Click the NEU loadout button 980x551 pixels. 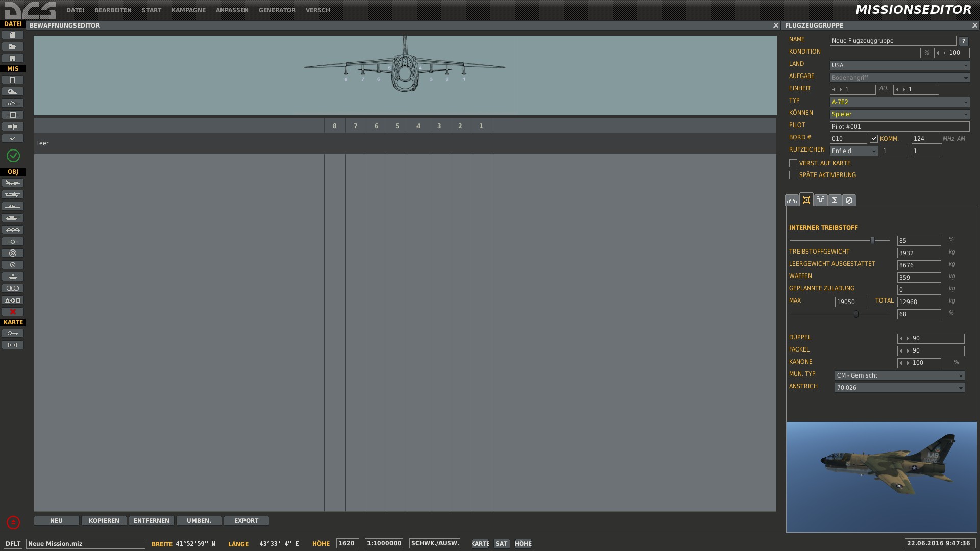56,521
